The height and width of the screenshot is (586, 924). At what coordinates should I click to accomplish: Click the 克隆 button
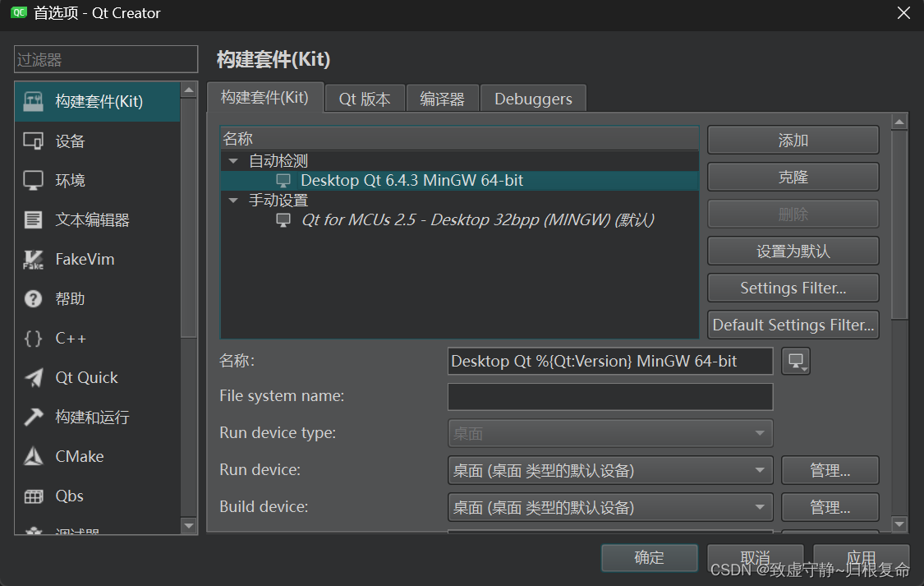click(x=793, y=177)
